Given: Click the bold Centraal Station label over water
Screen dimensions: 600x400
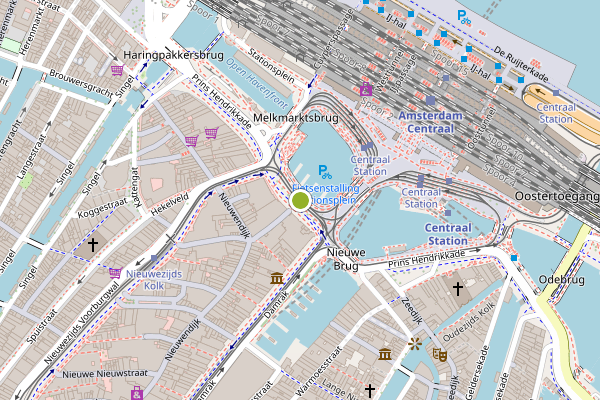Looking at the screenshot, I should click(448, 234).
